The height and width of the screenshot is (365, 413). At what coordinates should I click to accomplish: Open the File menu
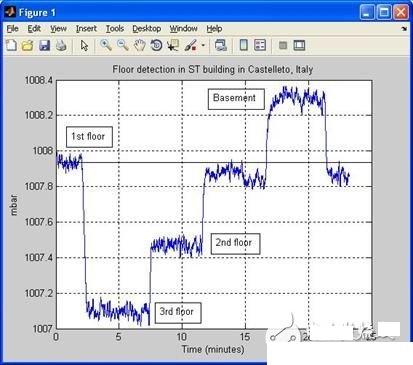[x=13, y=29]
